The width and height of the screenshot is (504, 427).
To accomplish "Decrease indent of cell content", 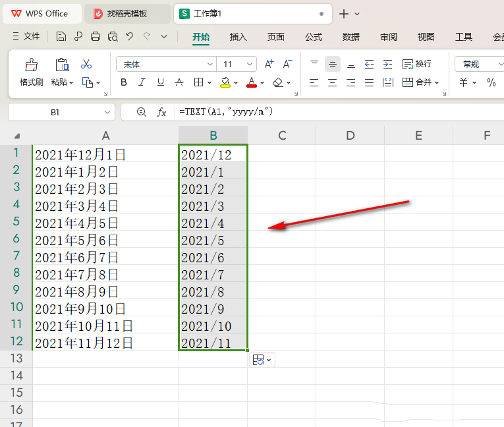I will 370,64.
